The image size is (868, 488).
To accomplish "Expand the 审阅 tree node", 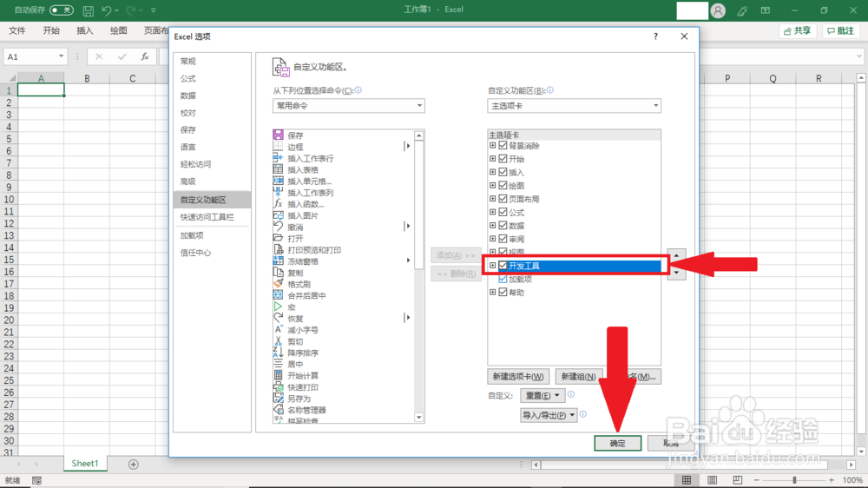I will point(492,238).
